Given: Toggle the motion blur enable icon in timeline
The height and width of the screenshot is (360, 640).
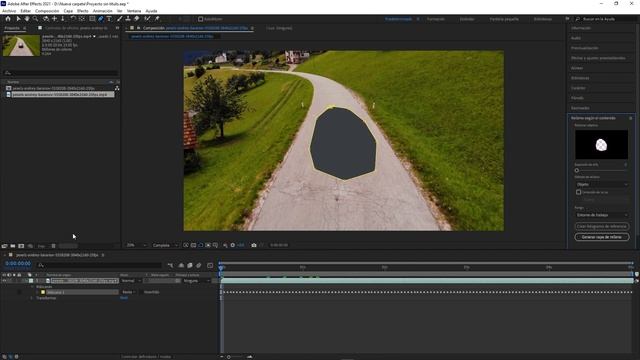Looking at the screenshot, I should [x=199, y=265].
